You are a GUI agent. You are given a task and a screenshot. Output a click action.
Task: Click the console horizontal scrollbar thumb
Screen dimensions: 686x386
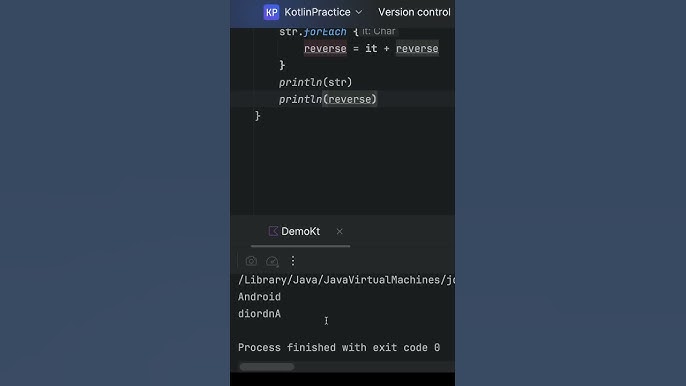(267, 367)
